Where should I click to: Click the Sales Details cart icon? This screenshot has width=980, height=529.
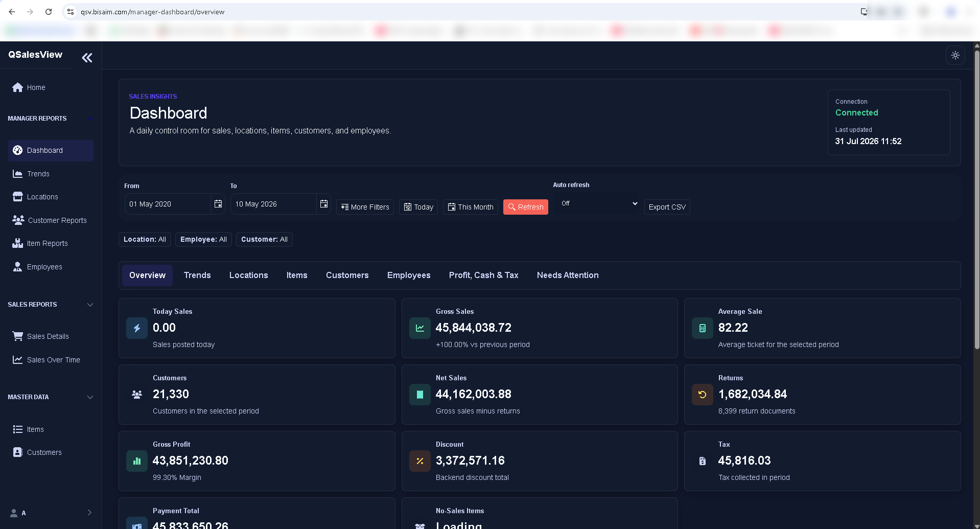point(18,336)
